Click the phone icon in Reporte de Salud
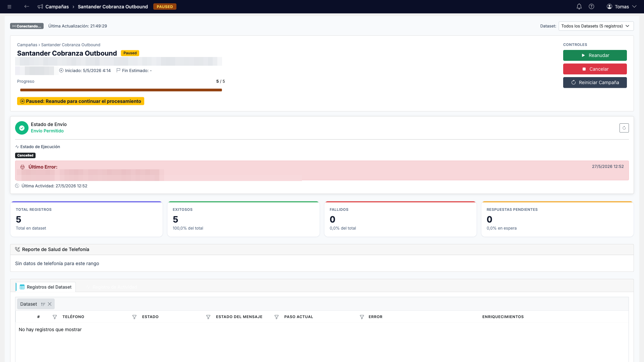Viewport: 644px width, 362px height. point(17,249)
